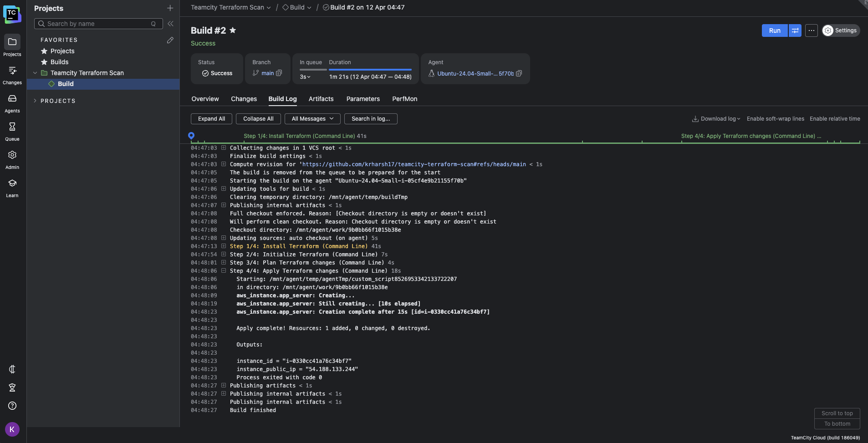Expand the Updating sources log entry
This screenshot has width=868, height=443.
224,238
